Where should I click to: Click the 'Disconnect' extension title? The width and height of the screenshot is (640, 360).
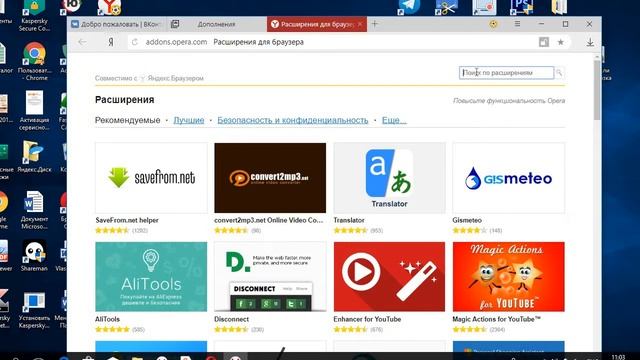231,319
